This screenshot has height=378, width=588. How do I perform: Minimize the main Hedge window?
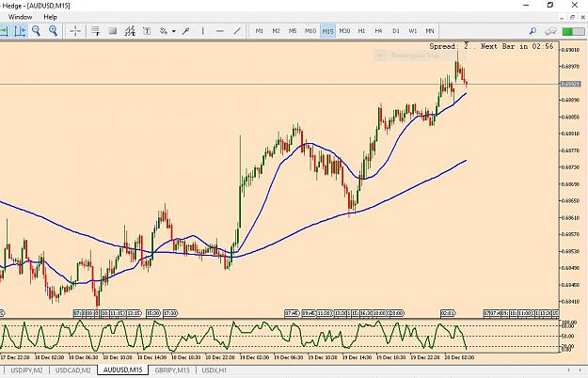(x=526, y=6)
